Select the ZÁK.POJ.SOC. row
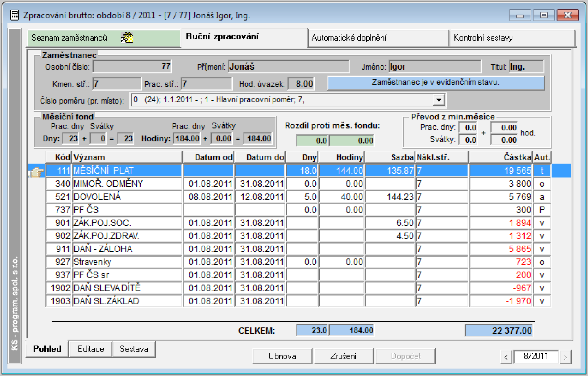588x376 pixels. pyautogui.click(x=299, y=223)
